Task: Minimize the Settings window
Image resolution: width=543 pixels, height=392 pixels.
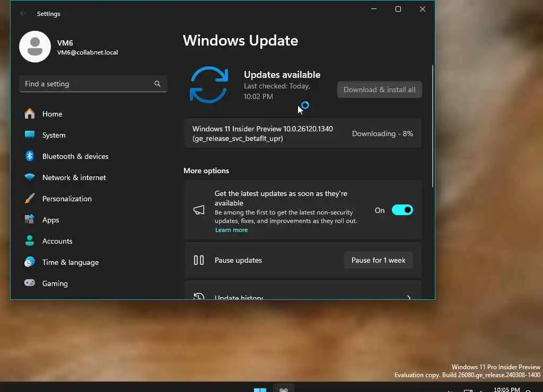Action: tap(374, 9)
